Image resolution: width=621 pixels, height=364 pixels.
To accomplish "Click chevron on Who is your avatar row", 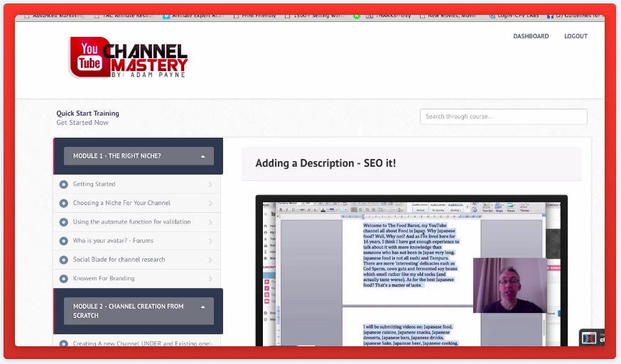I will (x=210, y=241).
